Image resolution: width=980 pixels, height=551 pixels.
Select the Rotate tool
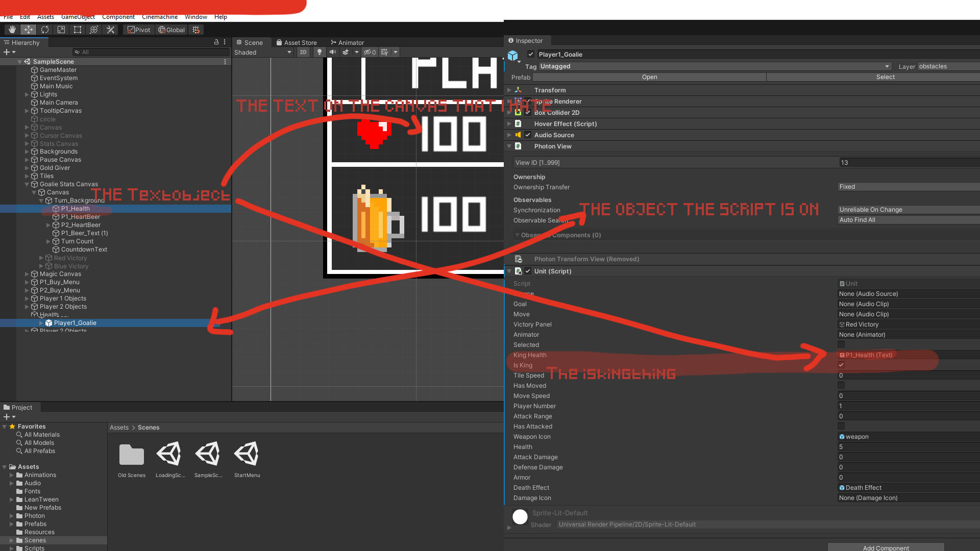click(x=45, y=30)
